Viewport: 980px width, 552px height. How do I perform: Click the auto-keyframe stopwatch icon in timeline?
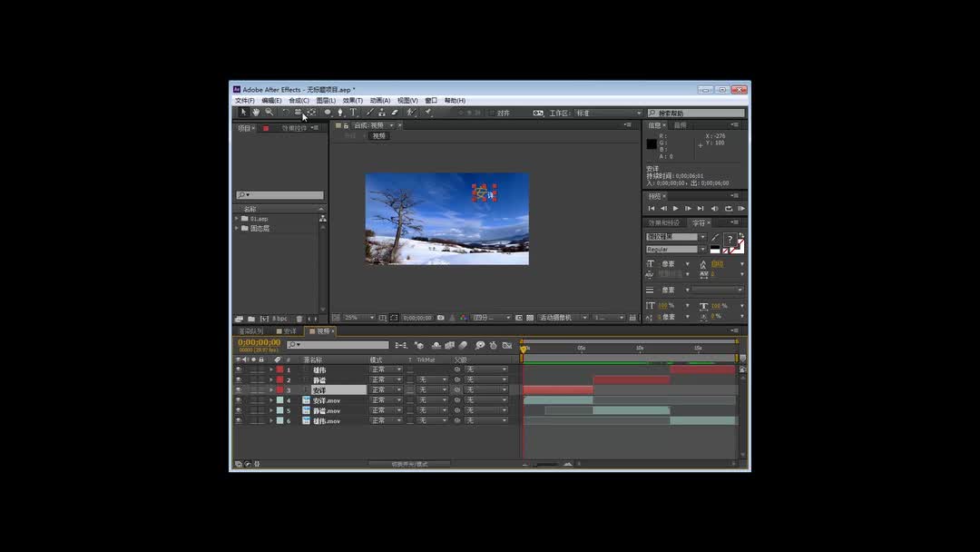493,345
